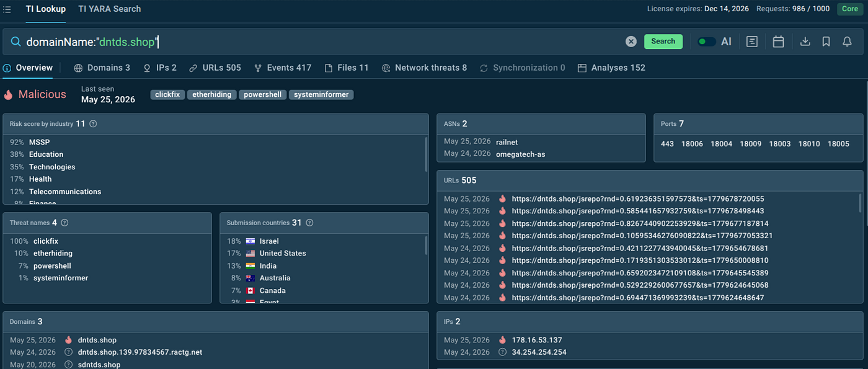Click the clickfix tag

[x=167, y=95]
